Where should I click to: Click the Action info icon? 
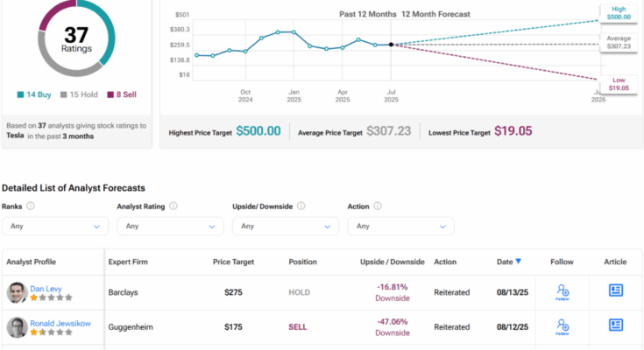click(378, 206)
